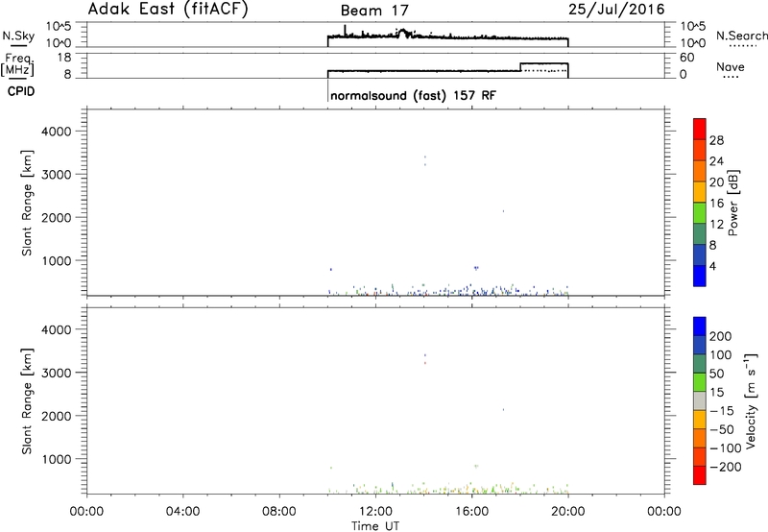The height and width of the screenshot is (532, 768).
Task: Click the '200' velocity scale value
Action: (x=721, y=336)
